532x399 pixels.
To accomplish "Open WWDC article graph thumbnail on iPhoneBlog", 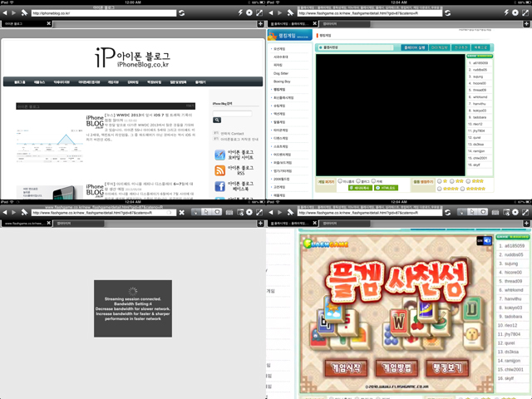I will click(x=50, y=145).
